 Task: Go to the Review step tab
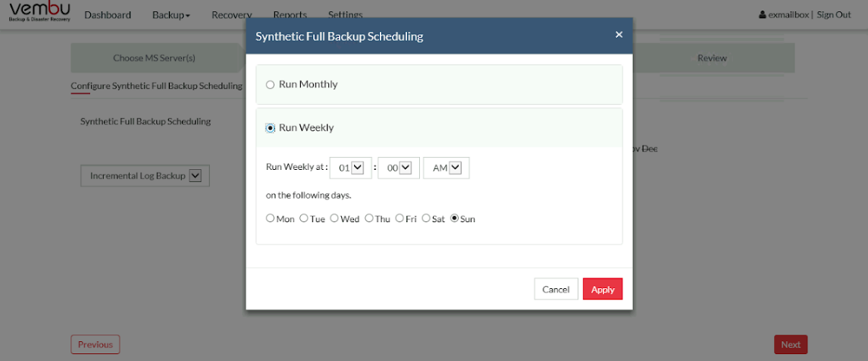713,58
